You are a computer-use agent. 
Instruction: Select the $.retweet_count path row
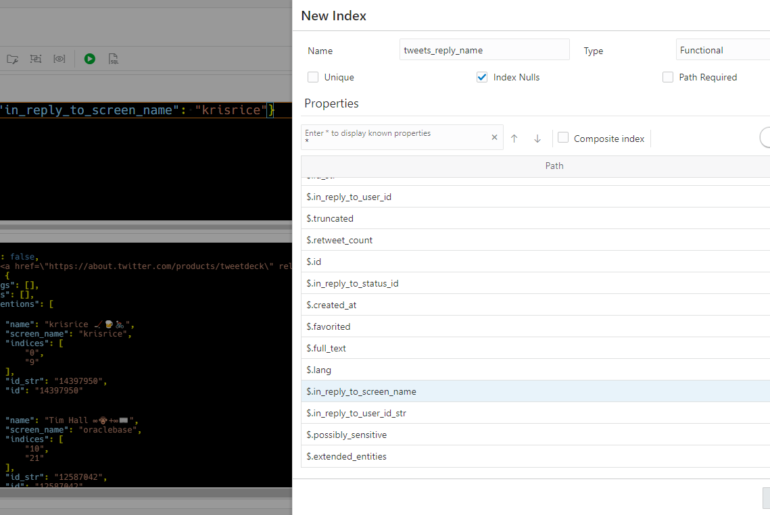[535, 240]
